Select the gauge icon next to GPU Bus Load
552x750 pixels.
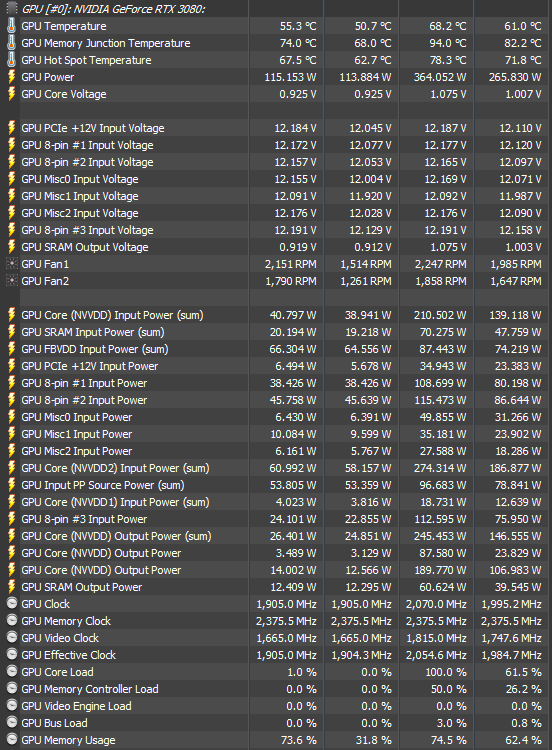pos(11,723)
